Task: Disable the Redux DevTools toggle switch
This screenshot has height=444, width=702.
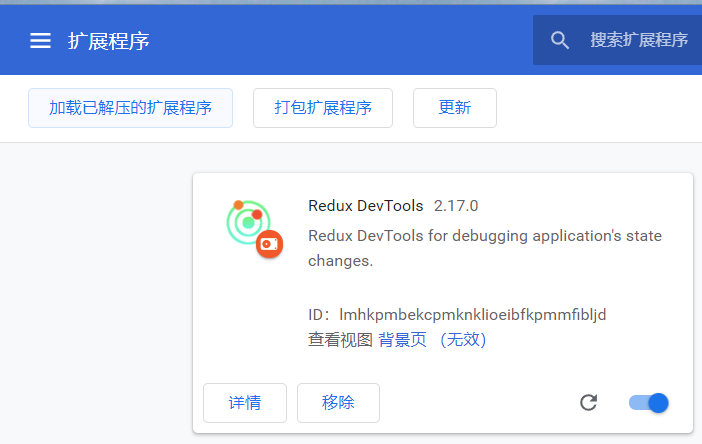Action: [648, 403]
